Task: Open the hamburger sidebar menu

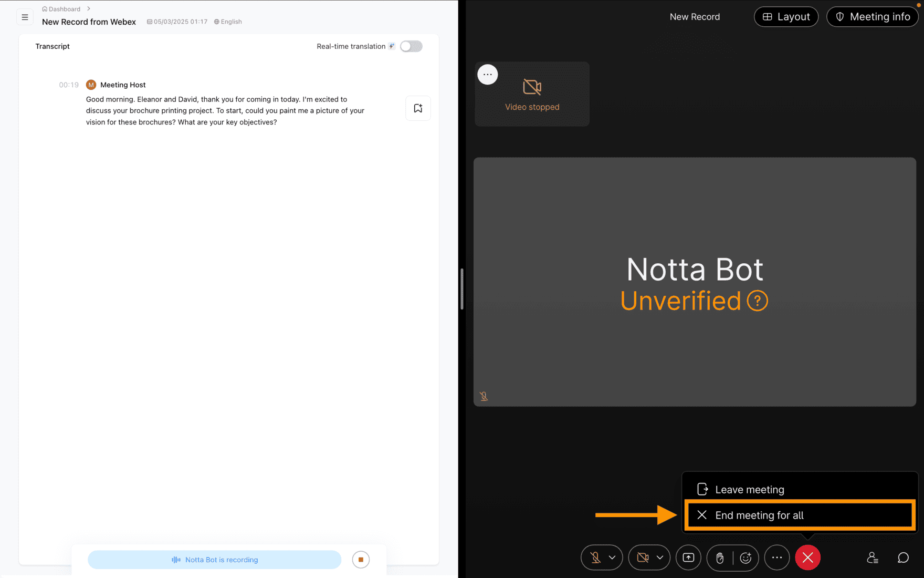Action: [25, 17]
